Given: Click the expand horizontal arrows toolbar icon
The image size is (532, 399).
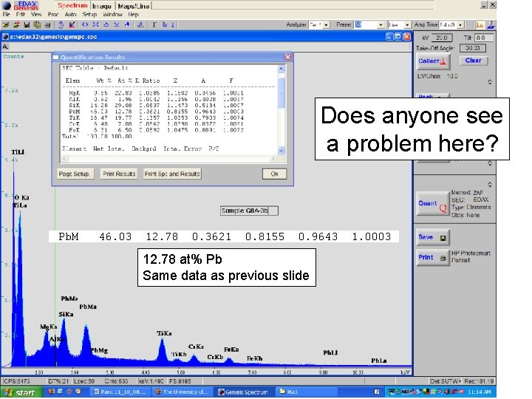Looking at the screenshot, I should click(x=85, y=25).
